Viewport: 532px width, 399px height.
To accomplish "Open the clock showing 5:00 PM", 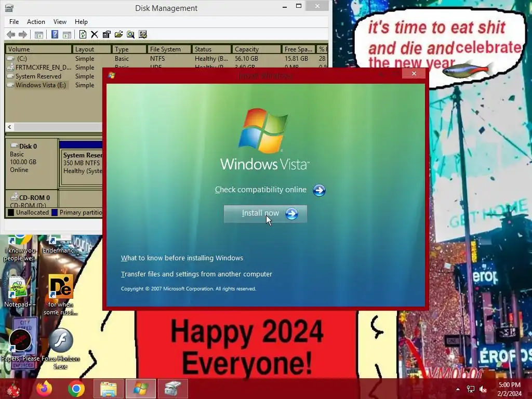I will tap(509, 389).
